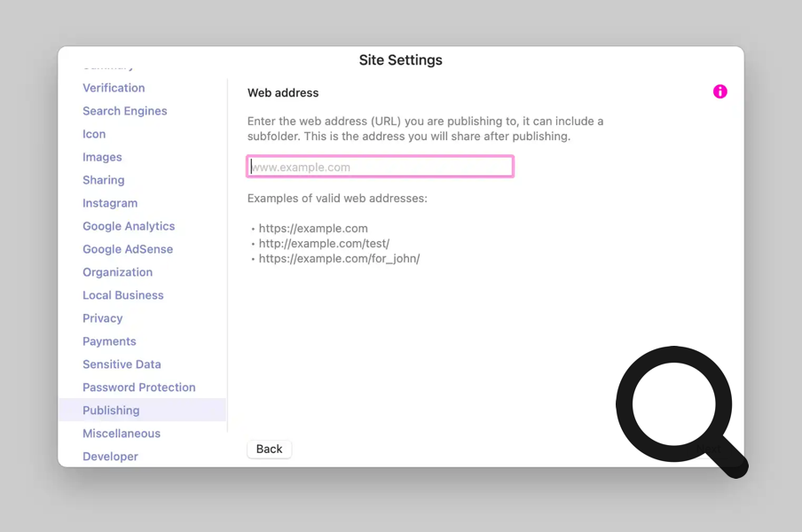
Task: Open the Payments settings section
Action: click(109, 341)
